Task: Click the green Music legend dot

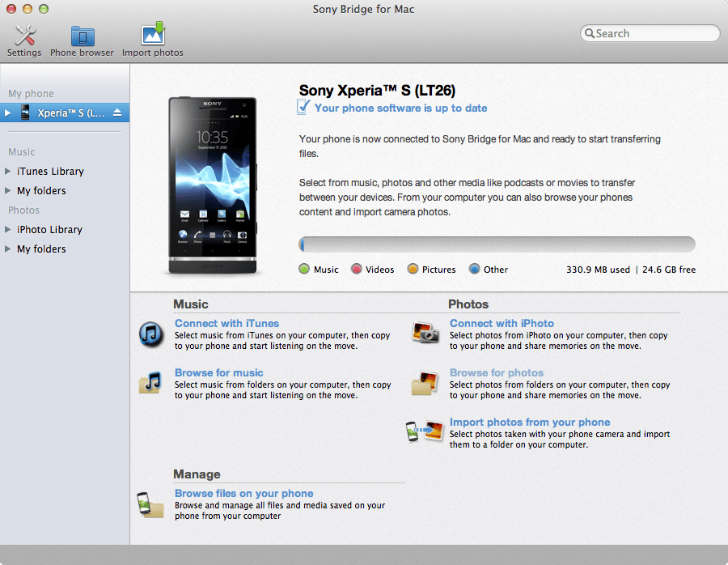Action: [x=304, y=269]
